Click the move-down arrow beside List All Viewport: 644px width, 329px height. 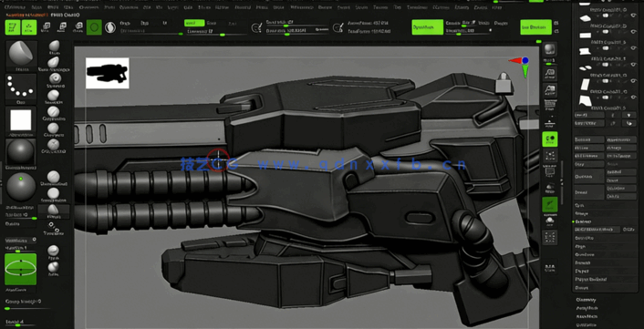(x=628, y=115)
